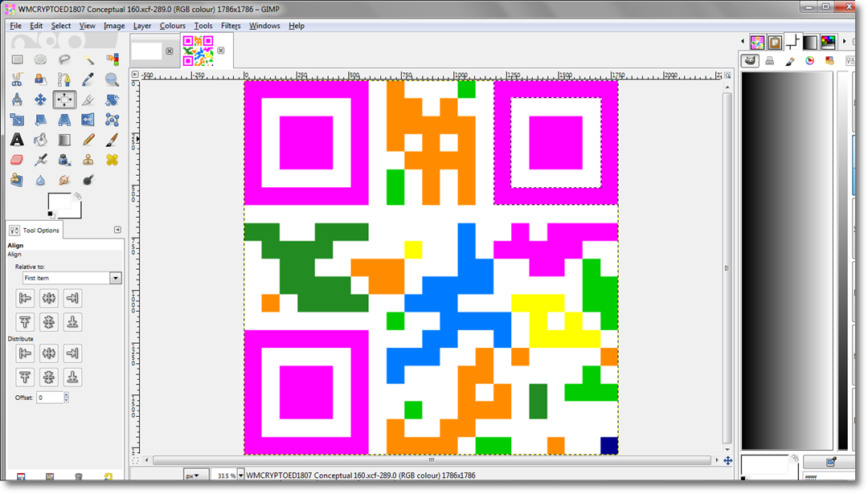Swap foreground and background colours

tap(78, 196)
